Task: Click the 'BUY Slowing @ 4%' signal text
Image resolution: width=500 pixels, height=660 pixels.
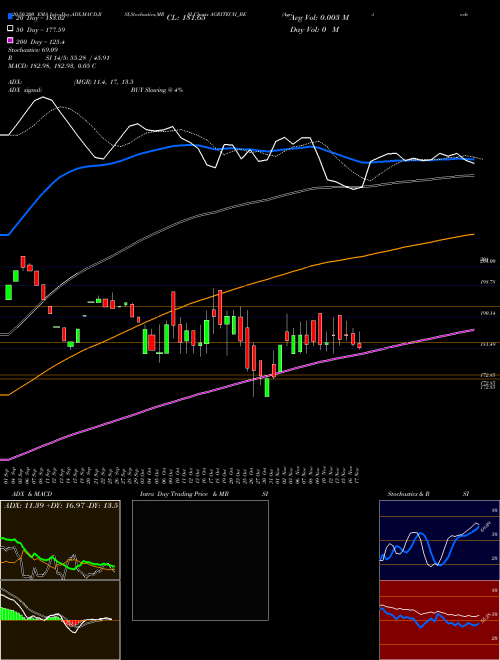Action: tap(157, 90)
